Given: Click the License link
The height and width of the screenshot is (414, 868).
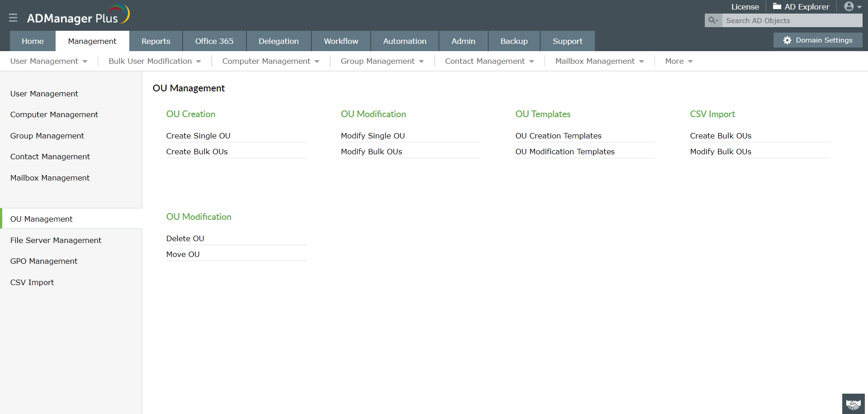Looking at the screenshot, I should click(745, 7).
